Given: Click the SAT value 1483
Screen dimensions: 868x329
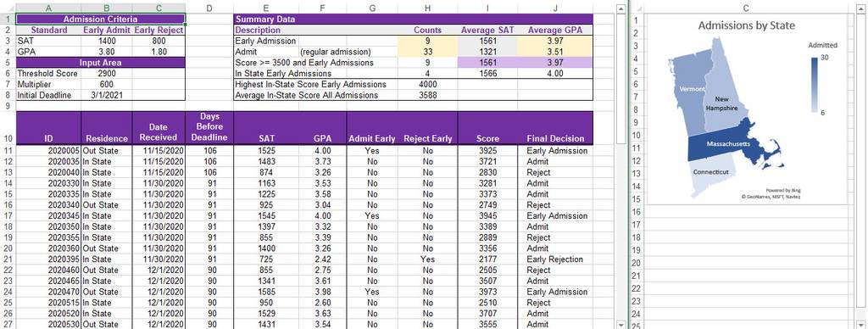Looking at the screenshot, I should point(265,161).
